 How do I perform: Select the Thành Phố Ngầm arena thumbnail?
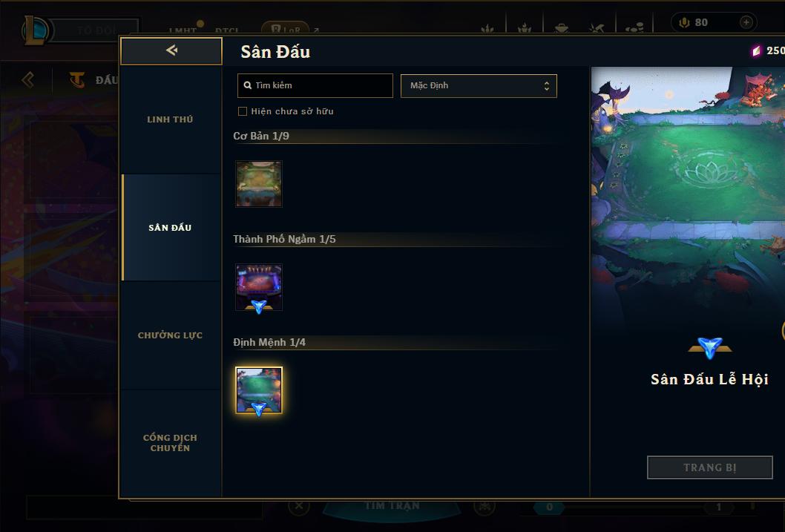click(x=259, y=287)
